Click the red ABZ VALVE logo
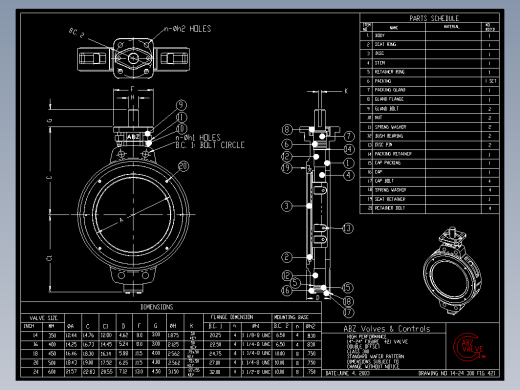Image resolution: width=520 pixels, height=390 pixels. [469, 347]
